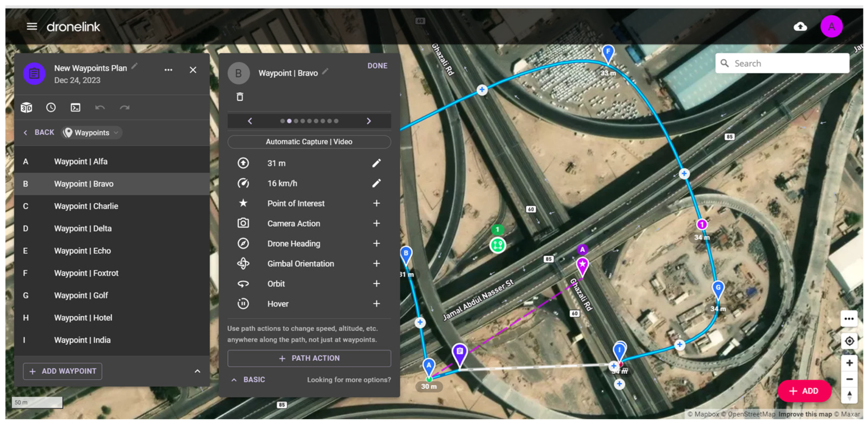Click the cloud upload icon

(800, 27)
